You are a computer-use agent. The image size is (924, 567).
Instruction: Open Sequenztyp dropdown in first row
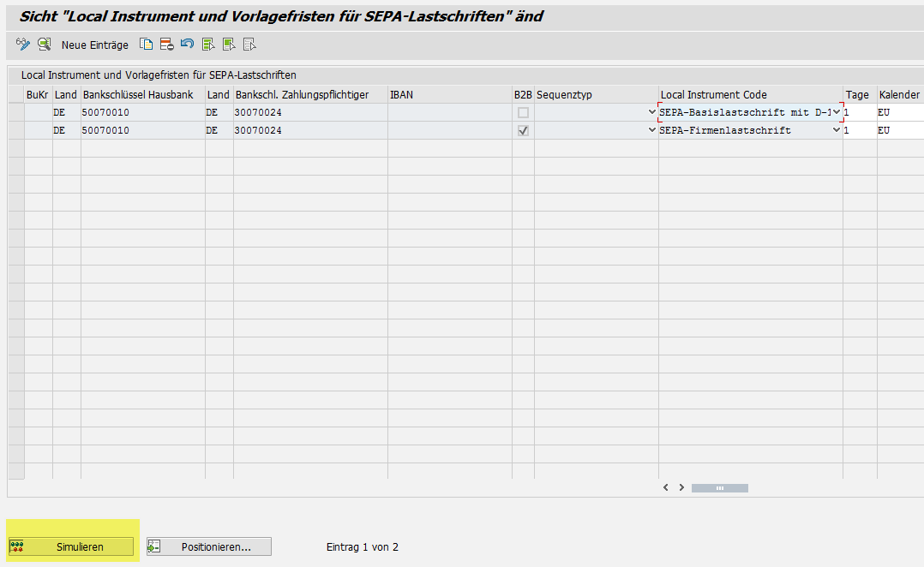click(x=651, y=113)
